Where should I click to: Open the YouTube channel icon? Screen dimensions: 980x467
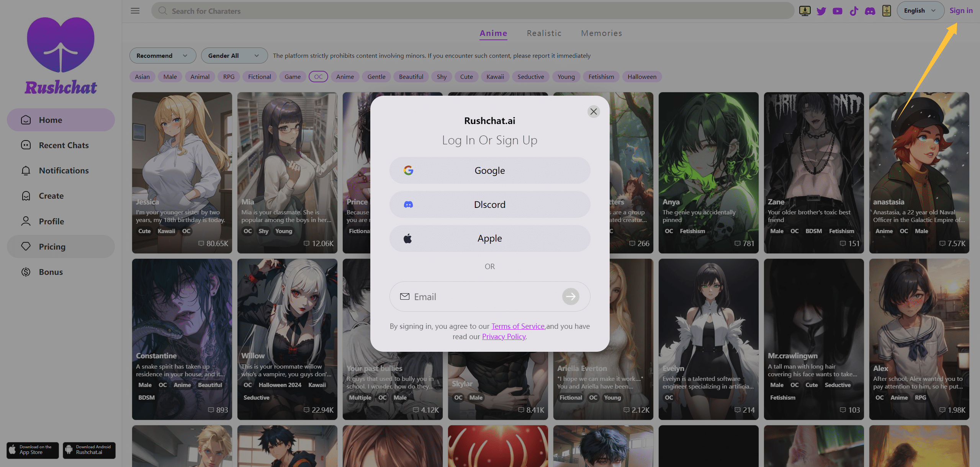[x=838, y=11]
